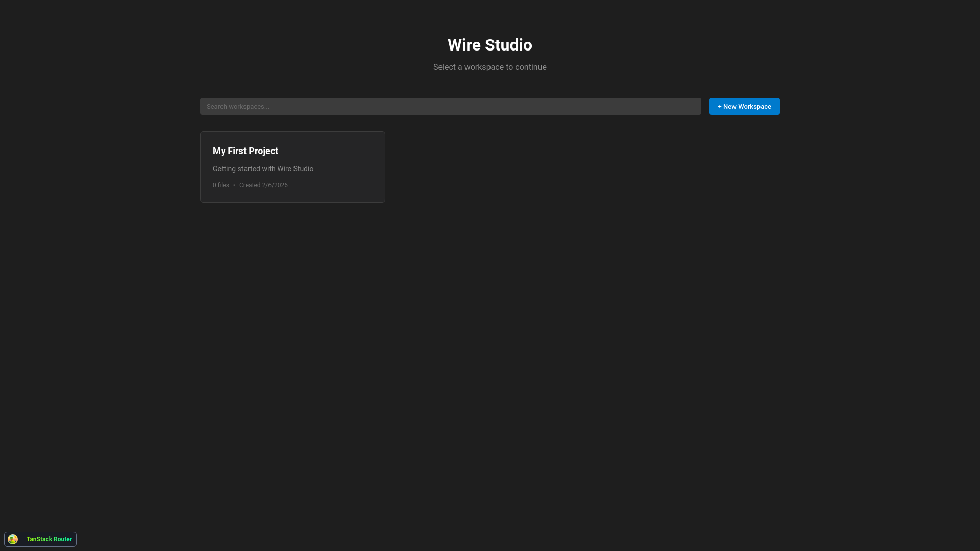Click the TanStack Router label text
Image resolution: width=980 pixels, height=551 pixels.
[49, 539]
